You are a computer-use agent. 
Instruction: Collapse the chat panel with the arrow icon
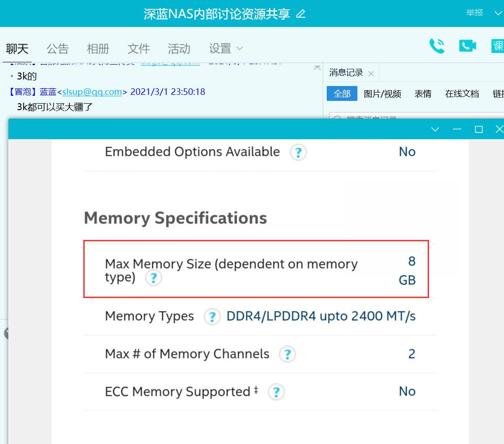[x=317, y=67]
